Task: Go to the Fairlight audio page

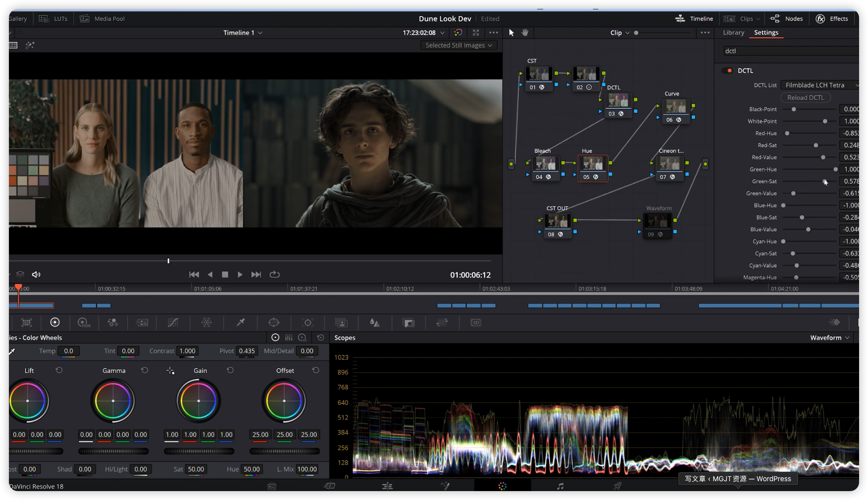Action: click(560, 486)
